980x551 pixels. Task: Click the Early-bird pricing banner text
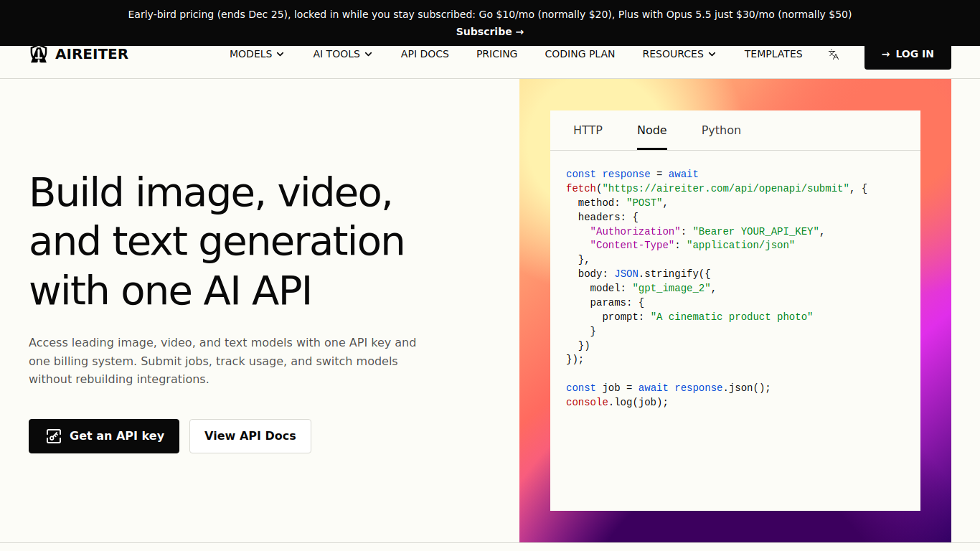(x=490, y=14)
